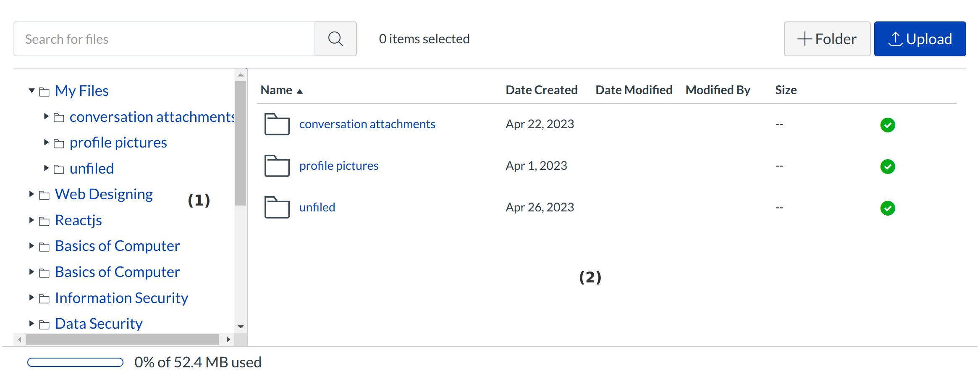Open the conversation attachments folder icon in list
The image size is (980, 385).
tap(277, 124)
